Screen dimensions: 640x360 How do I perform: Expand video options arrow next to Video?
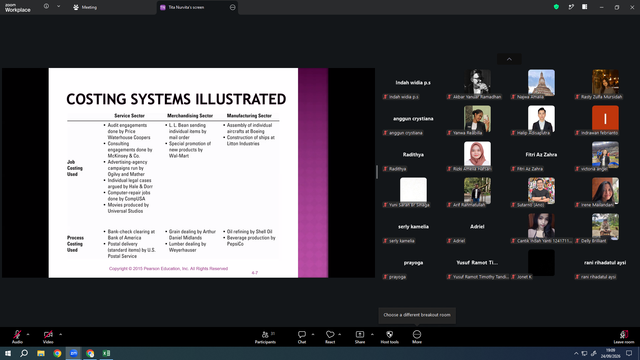(60, 334)
